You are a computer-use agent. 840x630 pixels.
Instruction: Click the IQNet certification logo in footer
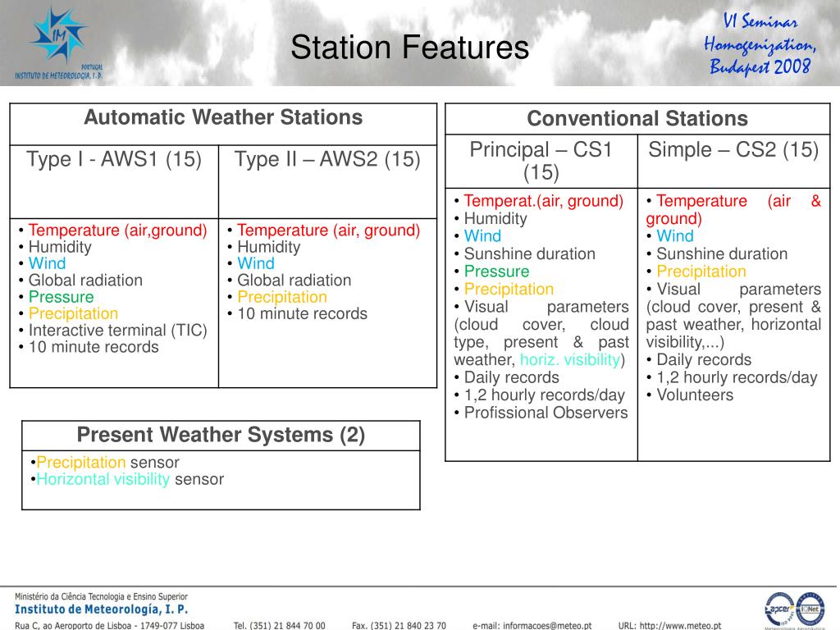(x=810, y=609)
